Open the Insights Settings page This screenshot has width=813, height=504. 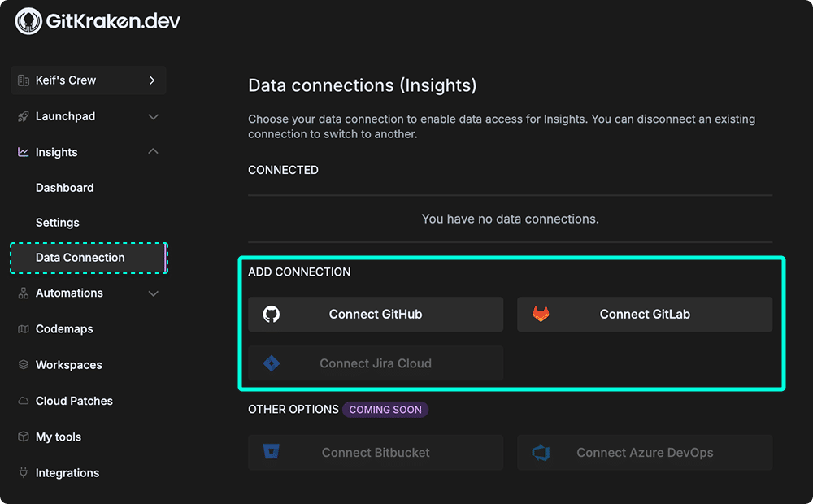pos(58,223)
